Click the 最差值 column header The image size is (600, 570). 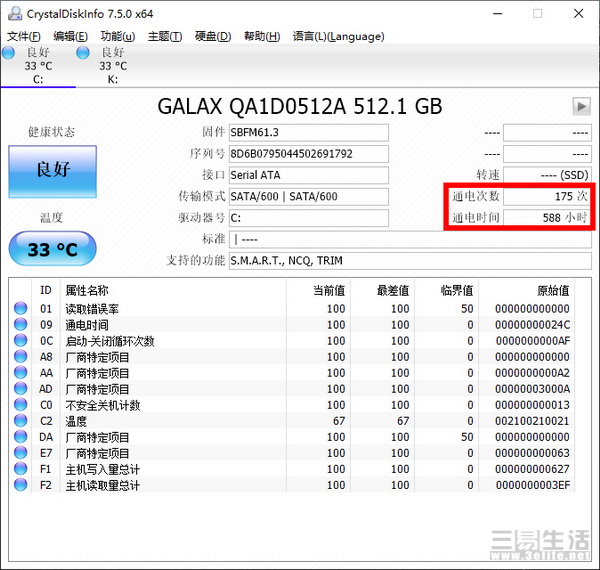click(382, 290)
